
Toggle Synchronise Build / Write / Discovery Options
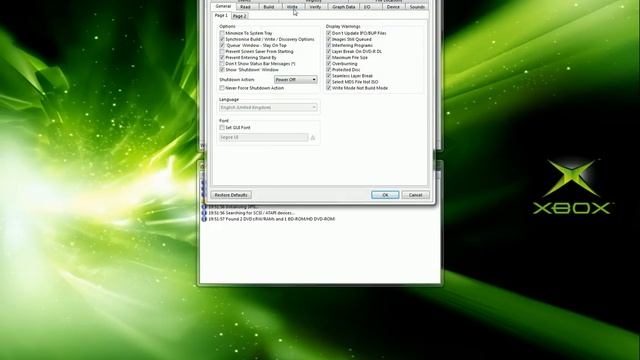tap(222, 39)
